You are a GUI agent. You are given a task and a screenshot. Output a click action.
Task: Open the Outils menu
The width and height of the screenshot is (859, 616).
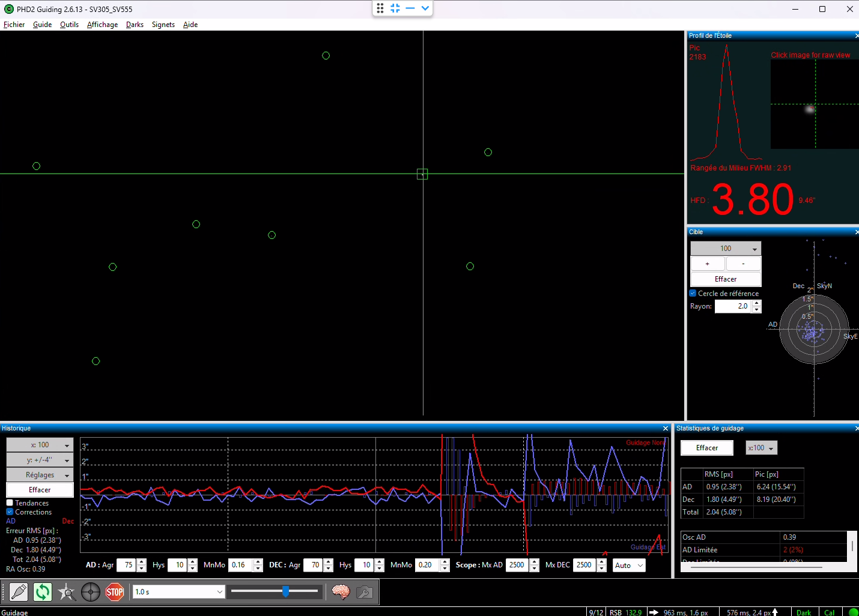tap(69, 25)
